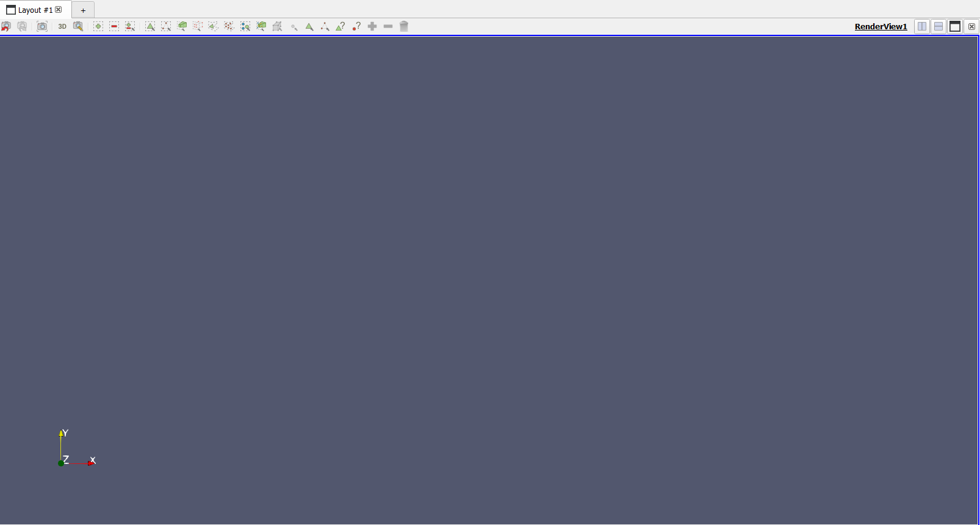
Task: Enable hover cells query (triangle question mark)
Action: [x=340, y=26]
